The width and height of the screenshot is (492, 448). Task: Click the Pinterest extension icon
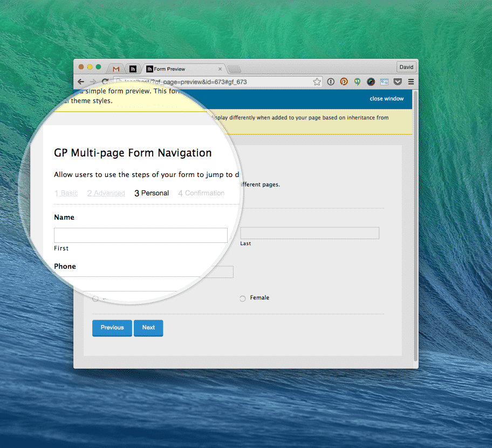[x=344, y=82]
